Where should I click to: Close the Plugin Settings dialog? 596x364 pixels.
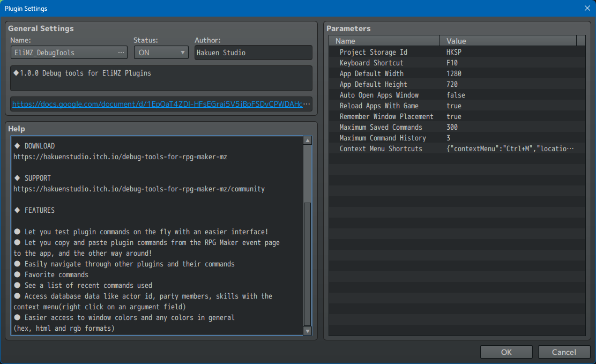click(x=587, y=8)
